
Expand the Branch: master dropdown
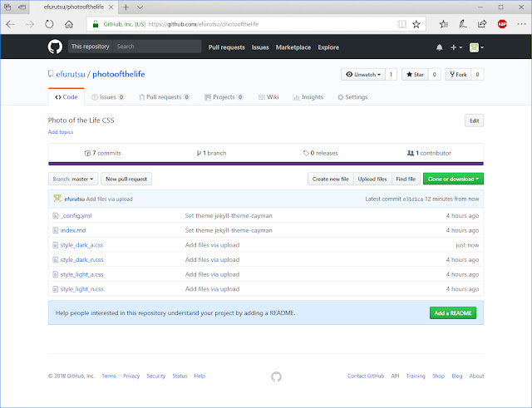pos(73,179)
